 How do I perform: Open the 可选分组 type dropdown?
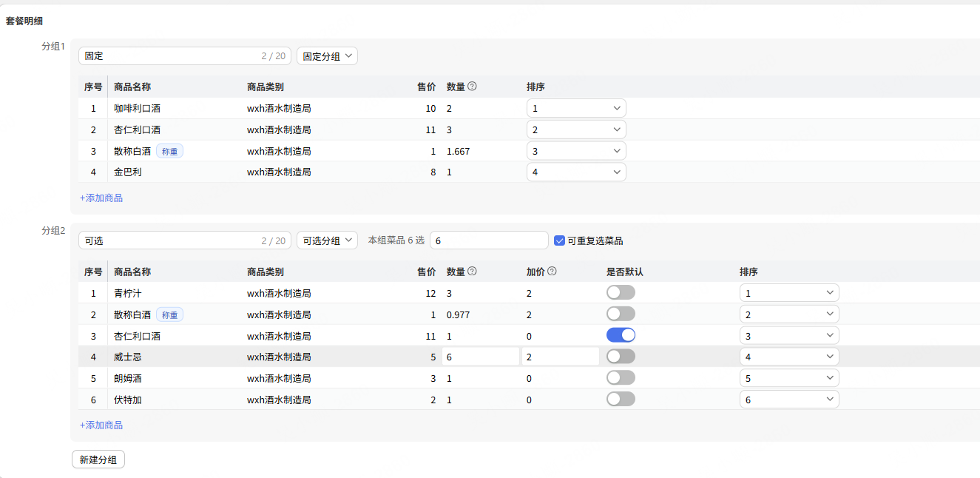point(327,240)
